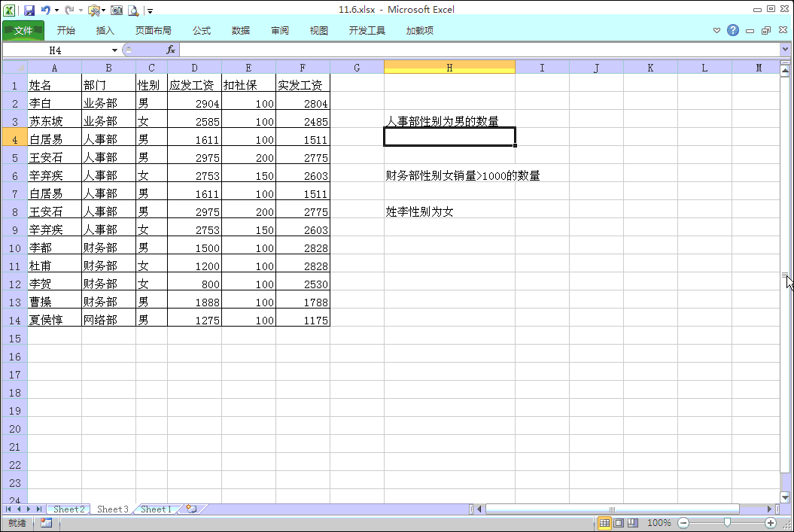This screenshot has width=794, height=532.
Task: Zoom out with the minus button
Action: click(683, 523)
